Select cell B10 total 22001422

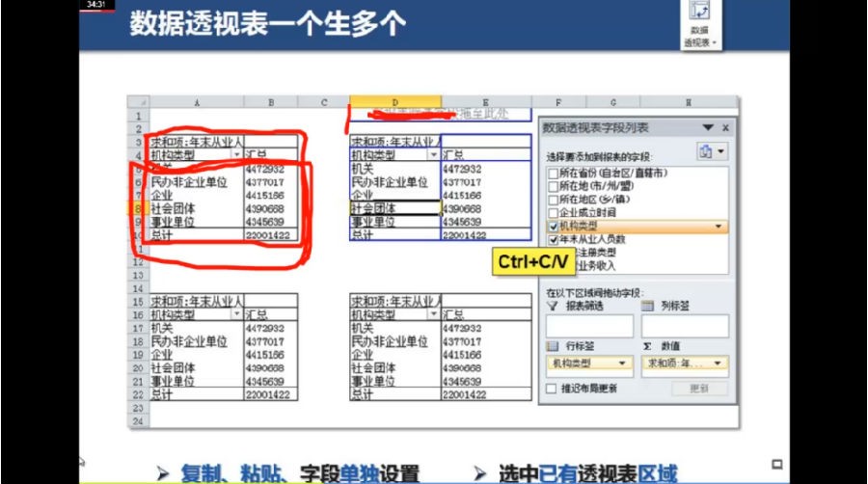point(271,235)
